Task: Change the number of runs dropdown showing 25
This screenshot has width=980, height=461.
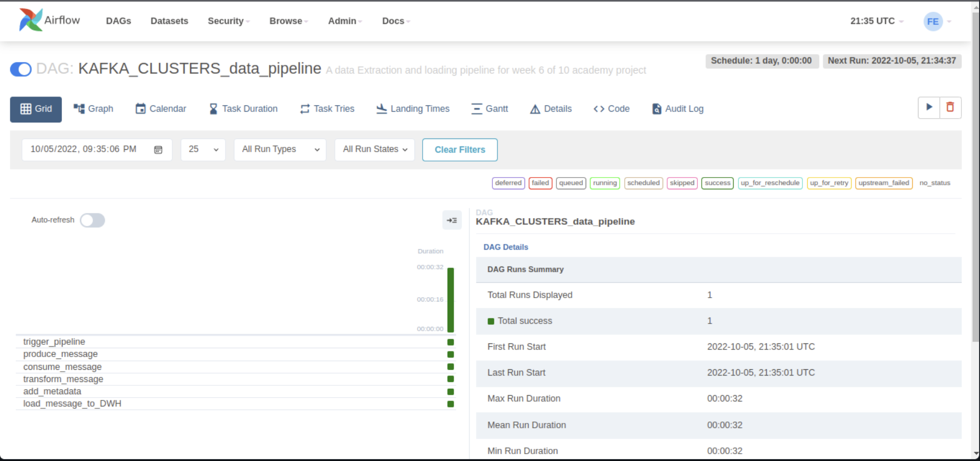Action: coord(203,149)
